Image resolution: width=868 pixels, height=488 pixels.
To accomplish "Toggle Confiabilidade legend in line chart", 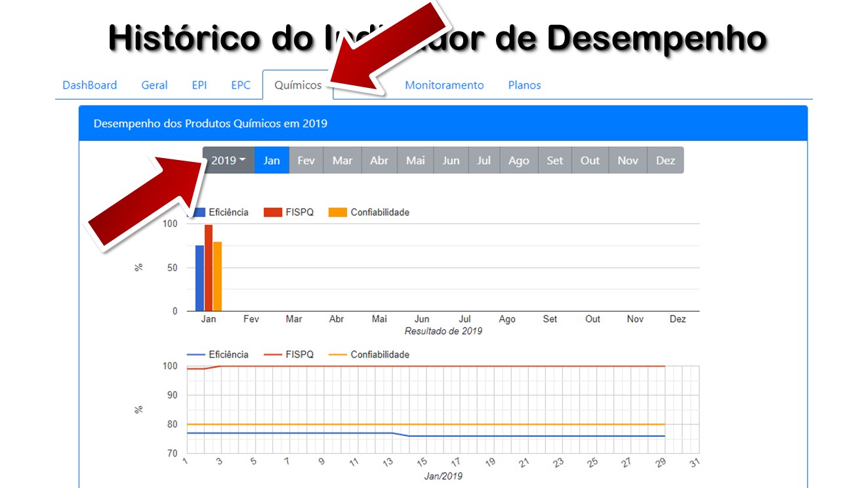I will pos(369,355).
